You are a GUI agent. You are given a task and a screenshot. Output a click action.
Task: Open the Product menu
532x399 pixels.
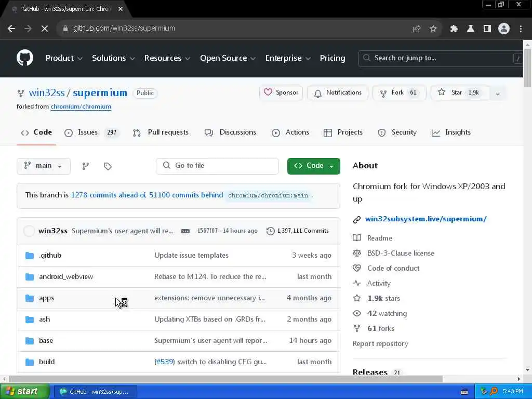(x=64, y=58)
